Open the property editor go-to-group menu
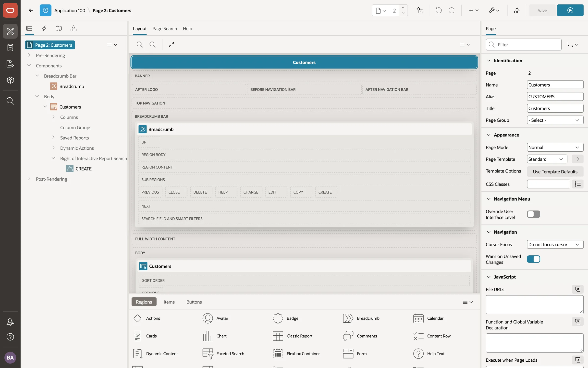588x368 pixels. coord(573,45)
